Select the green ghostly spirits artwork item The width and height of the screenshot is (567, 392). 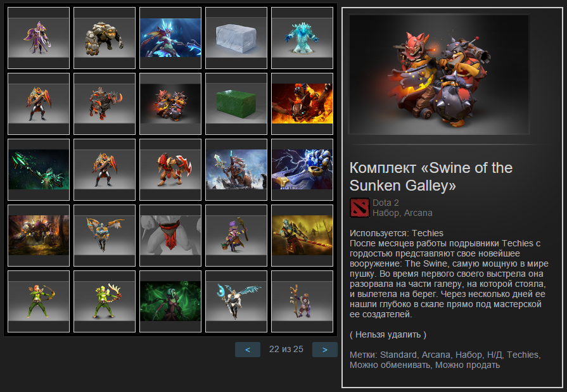click(170, 301)
